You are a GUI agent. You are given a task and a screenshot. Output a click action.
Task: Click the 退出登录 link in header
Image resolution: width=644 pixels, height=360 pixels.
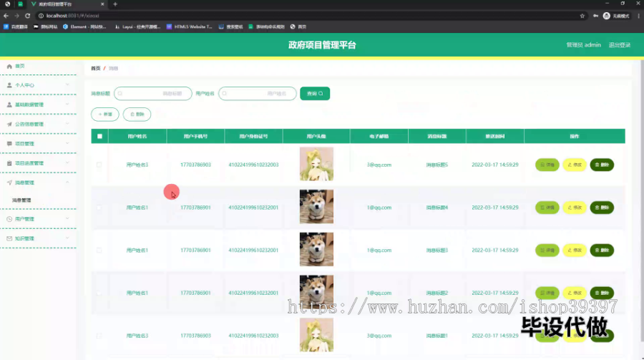620,45
